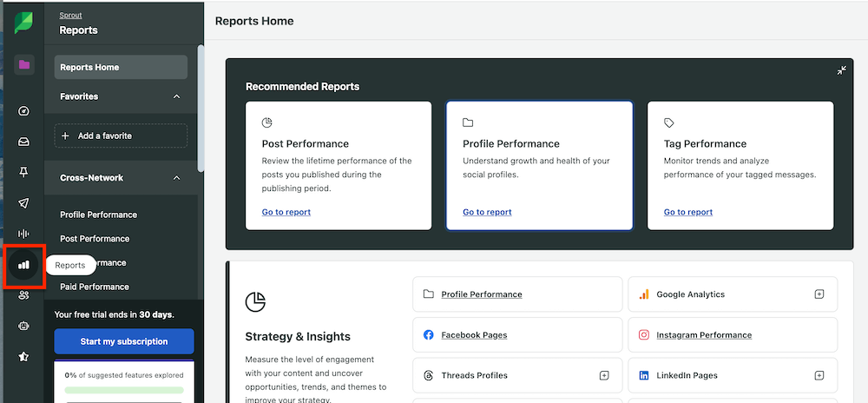This screenshot has height=403, width=868.
Task: Click the LinkedIn Pages label
Action: [x=687, y=375]
